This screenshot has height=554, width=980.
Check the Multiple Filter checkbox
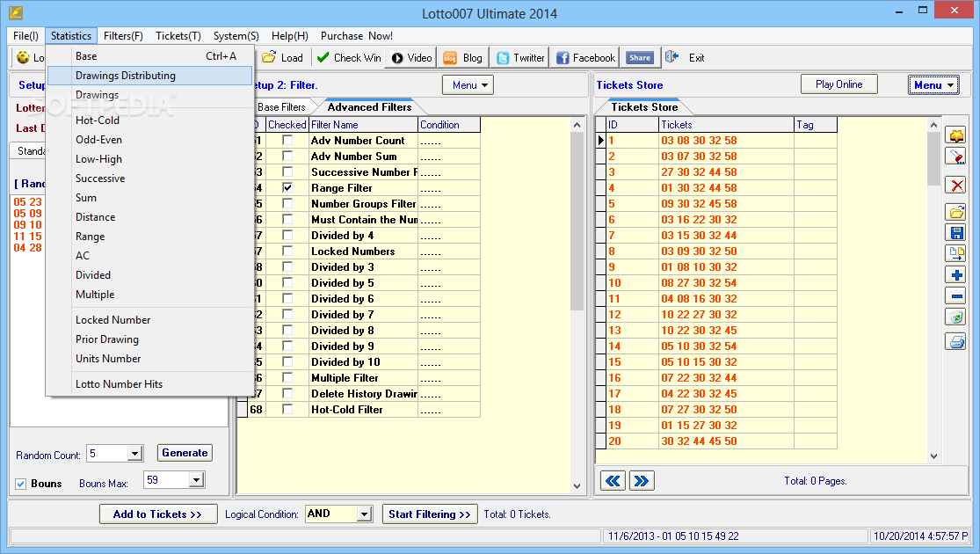point(287,377)
